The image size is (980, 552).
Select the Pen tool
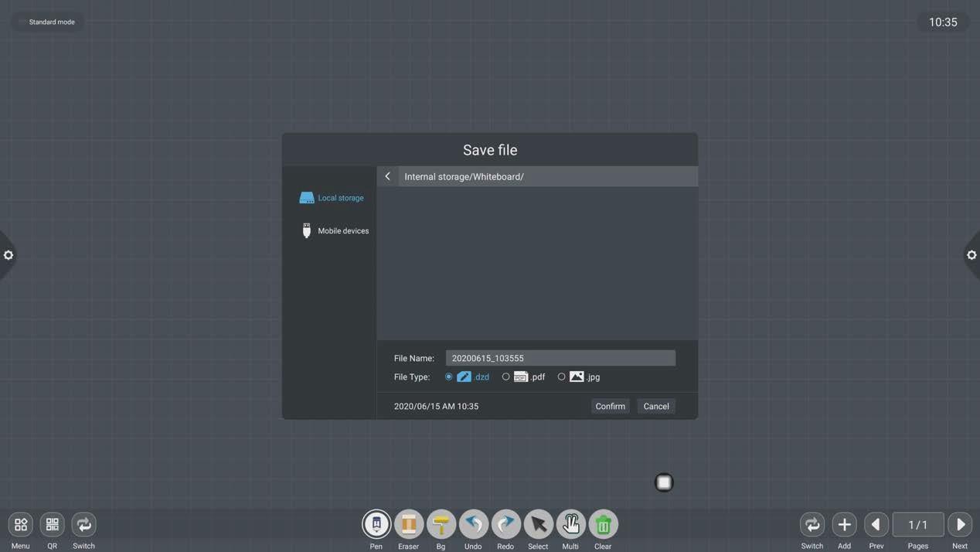(376, 524)
